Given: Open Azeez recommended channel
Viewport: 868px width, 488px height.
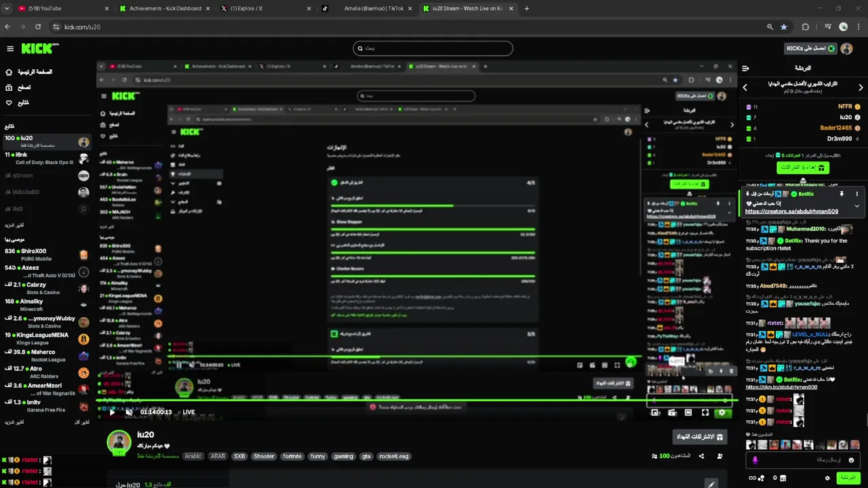Looking at the screenshot, I should click(x=46, y=271).
